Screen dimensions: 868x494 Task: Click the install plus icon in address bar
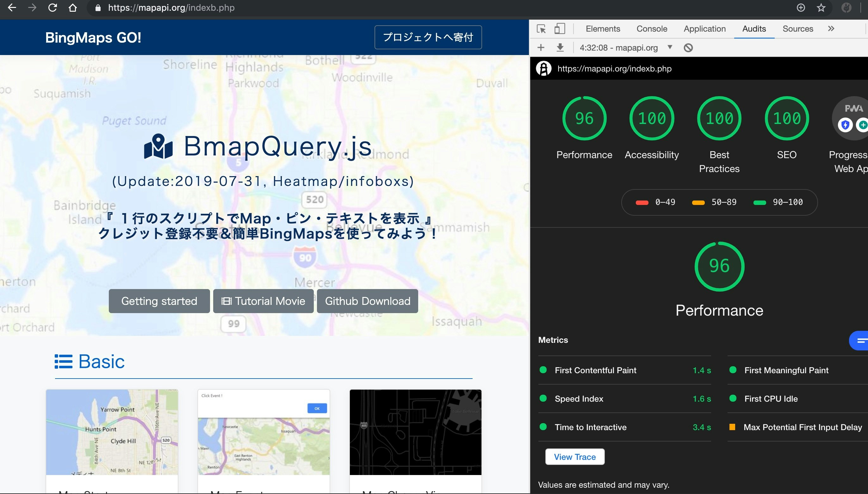click(801, 8)
